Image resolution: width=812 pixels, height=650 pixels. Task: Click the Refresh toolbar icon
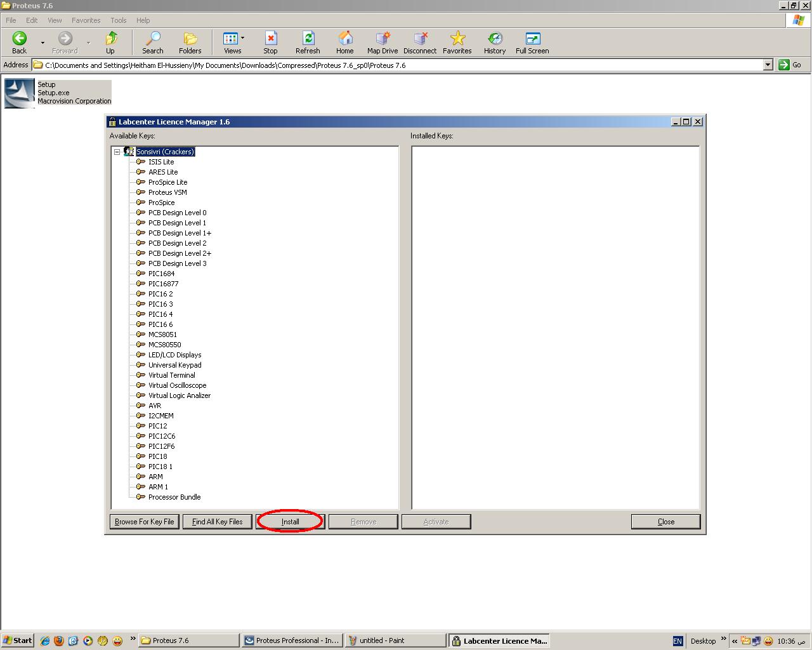coord(308,39)
